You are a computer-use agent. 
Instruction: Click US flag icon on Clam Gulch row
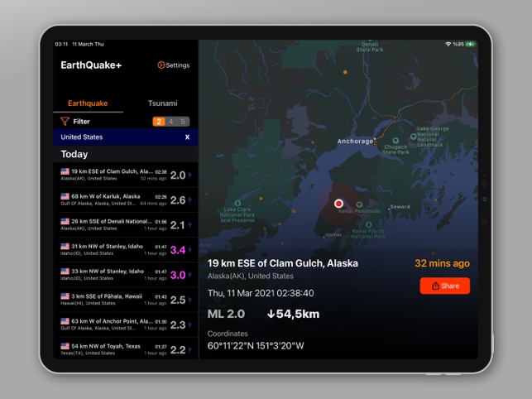(65, 171)
